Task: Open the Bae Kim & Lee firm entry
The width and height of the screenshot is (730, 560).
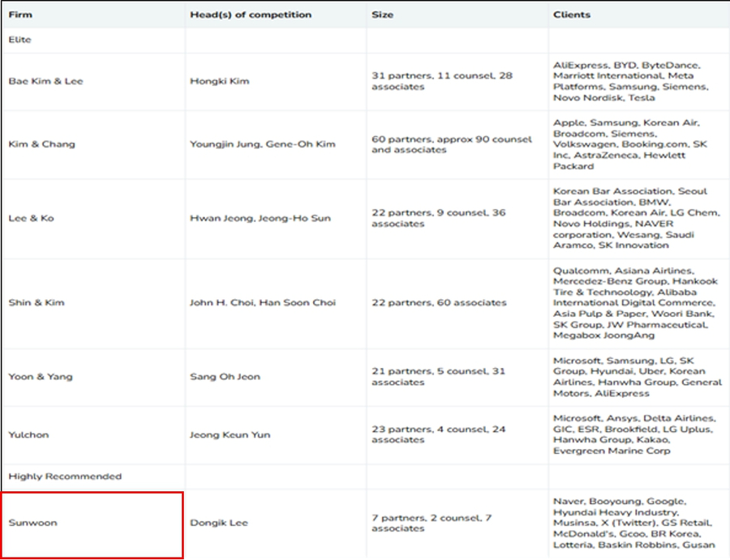Action: pos(45,81)
